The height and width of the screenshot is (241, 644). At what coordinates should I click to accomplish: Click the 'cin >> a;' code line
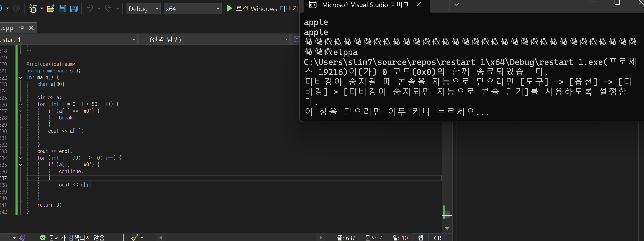click(49, 98)
